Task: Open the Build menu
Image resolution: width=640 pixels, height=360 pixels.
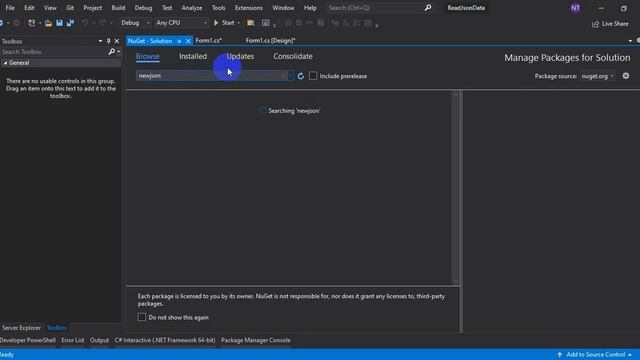Action: 118,8
